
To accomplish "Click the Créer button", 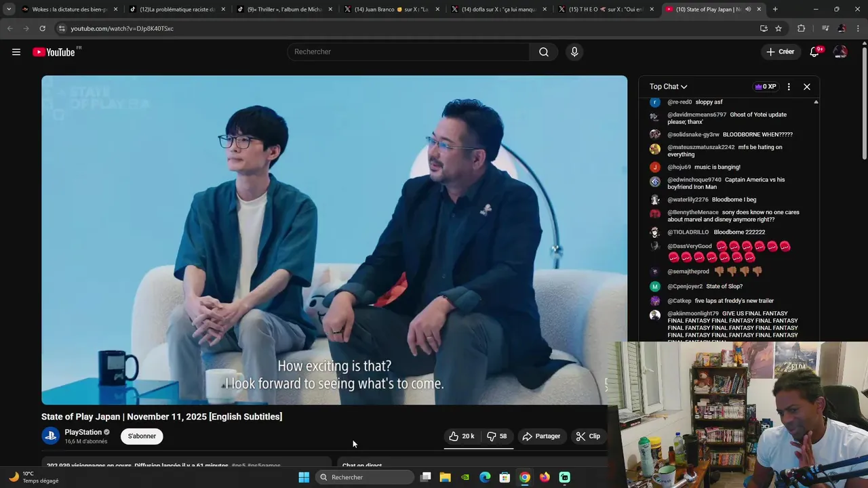I will 780,52.
